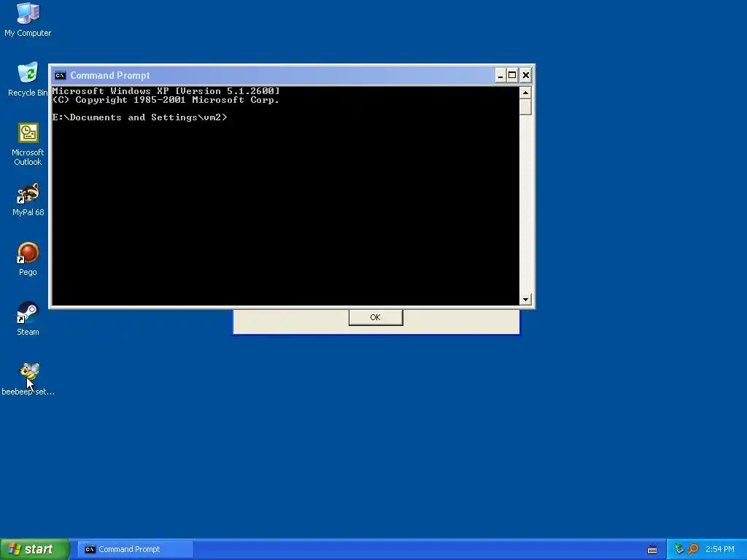
Task: Click the keyboard icon in the taskbar
Action: (652, 550)
